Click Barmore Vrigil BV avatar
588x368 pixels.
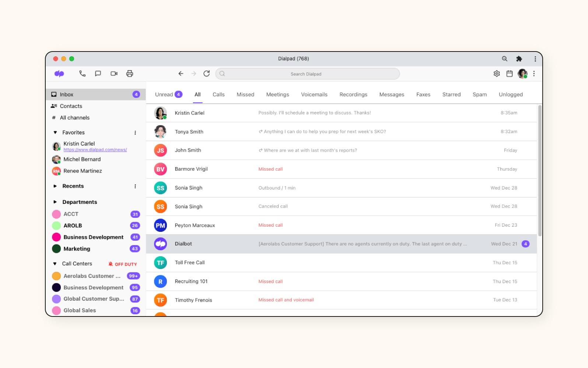160,169
